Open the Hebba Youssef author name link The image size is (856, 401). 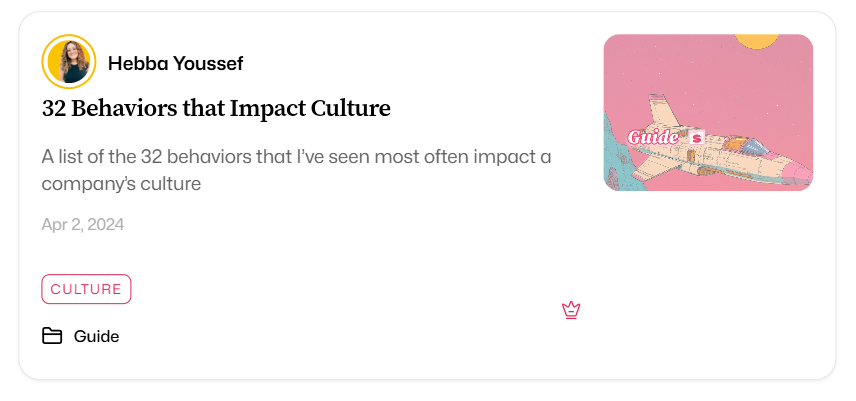tap(175, 64)
